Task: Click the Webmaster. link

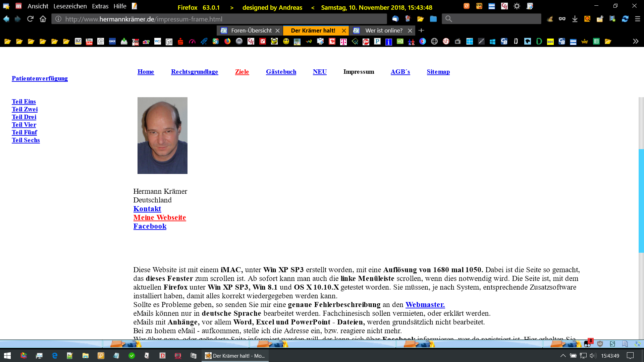Action: 425,305
